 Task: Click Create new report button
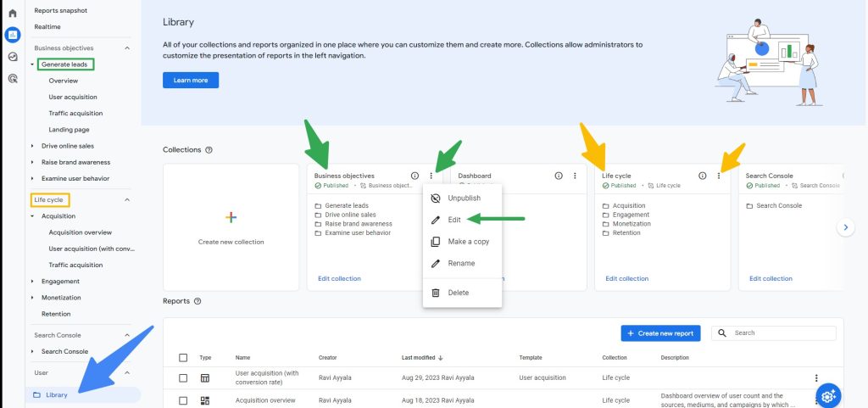pos(660,333)
